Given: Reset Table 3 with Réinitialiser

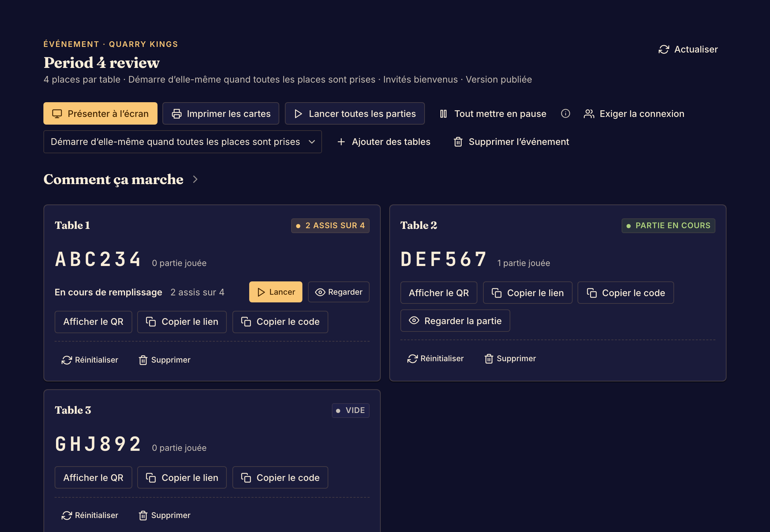Looking at the screenshot, I should 90,515.
